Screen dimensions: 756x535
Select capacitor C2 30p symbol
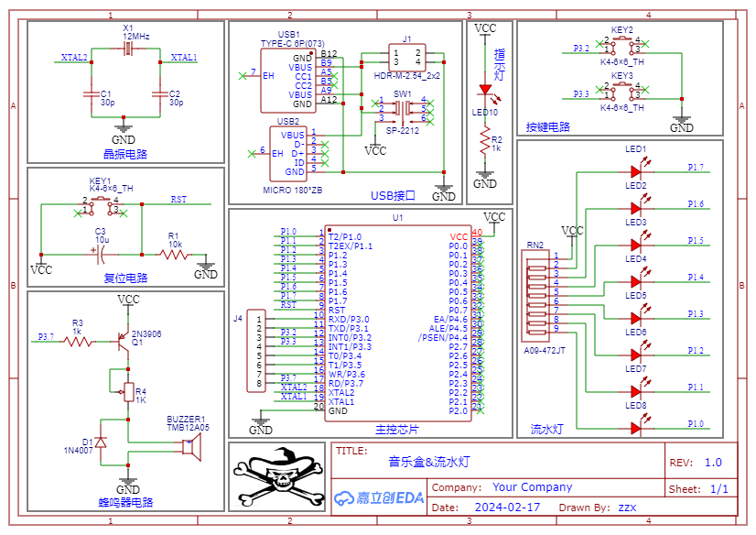point(160,94)
